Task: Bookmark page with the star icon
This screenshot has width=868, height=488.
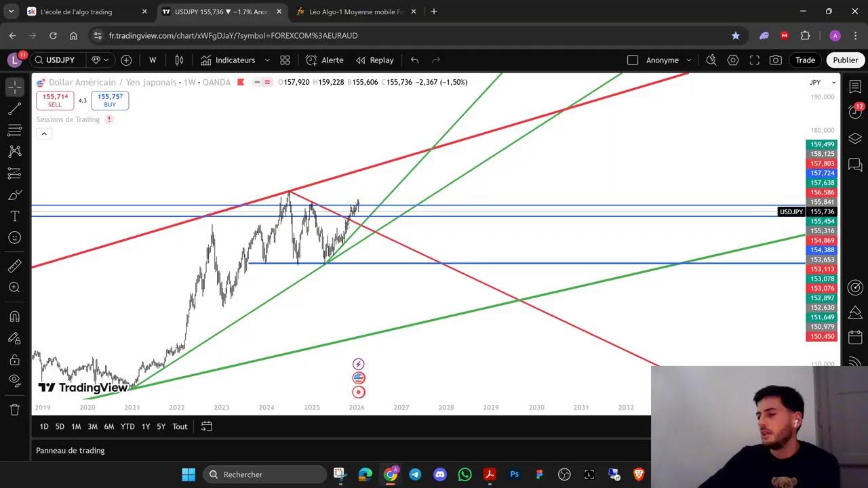Action: click(736, 35)
